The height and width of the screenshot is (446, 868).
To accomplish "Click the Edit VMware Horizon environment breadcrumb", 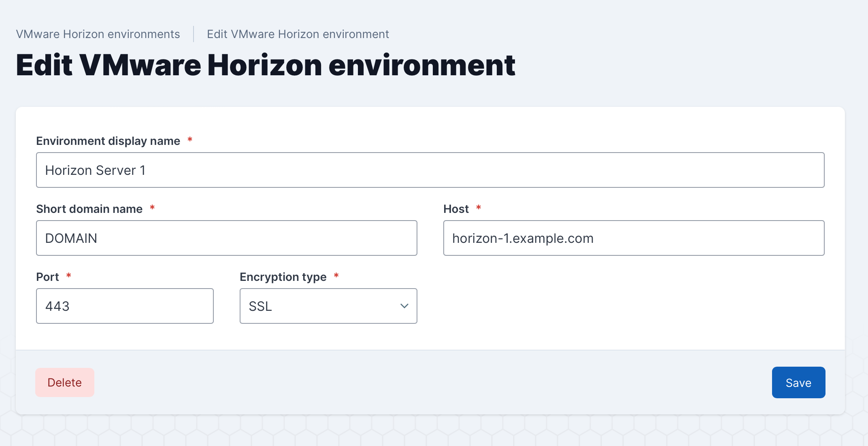I will (x=298, y=34).
